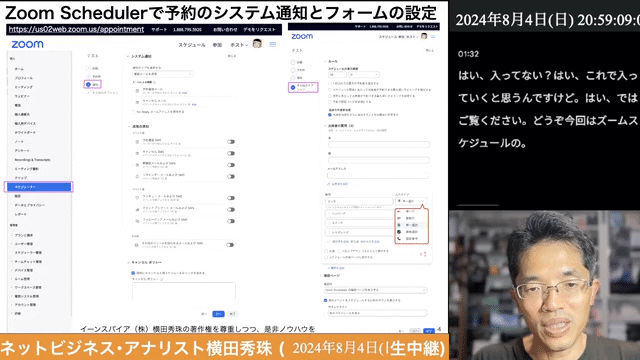This screenshot has width=640, height=360.
Task: Click the キャンセル SMS row icon
Action: coord(137,153)
